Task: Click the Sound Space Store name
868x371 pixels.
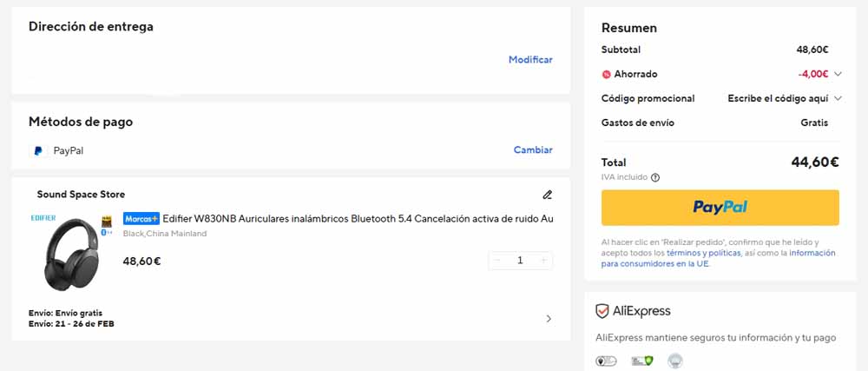Action: 81,195
